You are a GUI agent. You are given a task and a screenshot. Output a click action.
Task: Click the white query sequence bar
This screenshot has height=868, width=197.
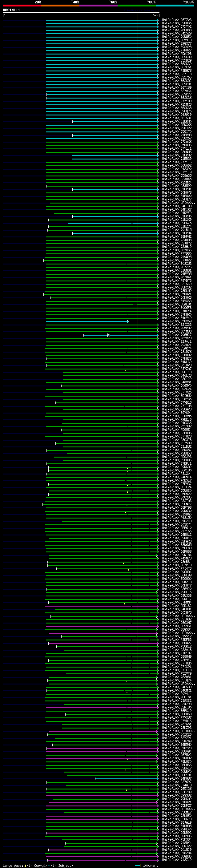click(81, 12)
